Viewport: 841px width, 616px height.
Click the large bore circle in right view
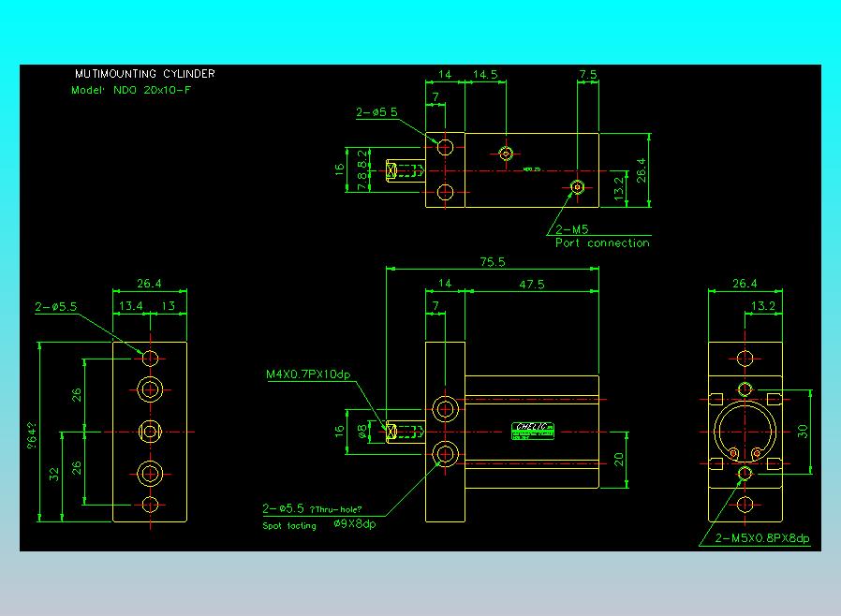click(745, 431)
